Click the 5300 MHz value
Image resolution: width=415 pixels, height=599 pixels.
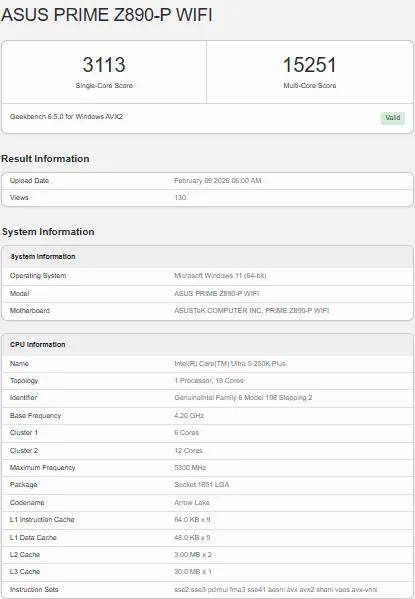point(190,468)
